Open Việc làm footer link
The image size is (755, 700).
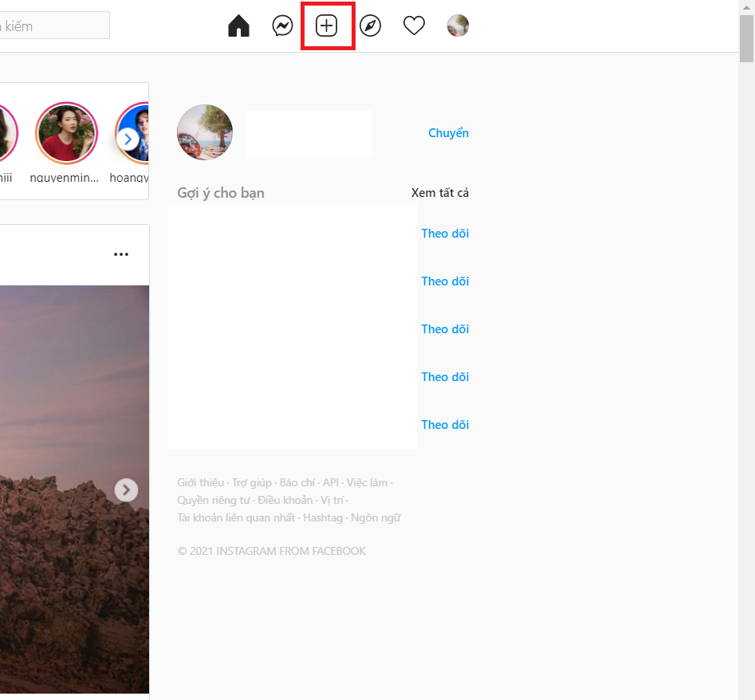pos(367,482)
